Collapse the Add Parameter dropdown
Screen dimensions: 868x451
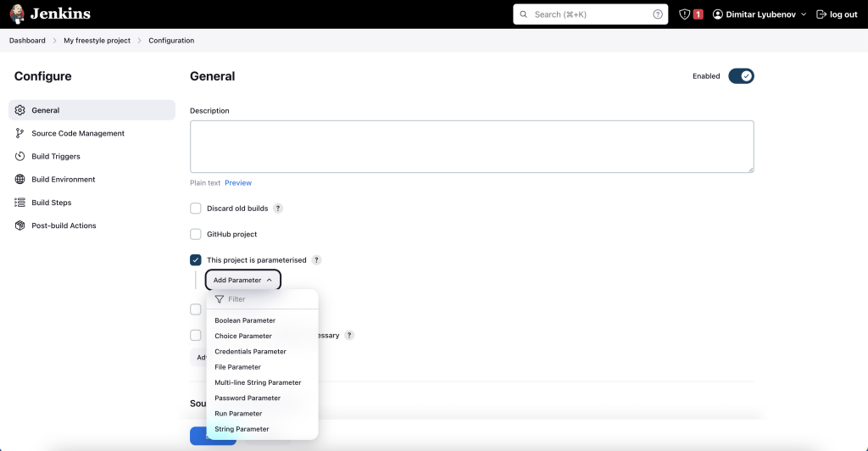coord(243,280)
